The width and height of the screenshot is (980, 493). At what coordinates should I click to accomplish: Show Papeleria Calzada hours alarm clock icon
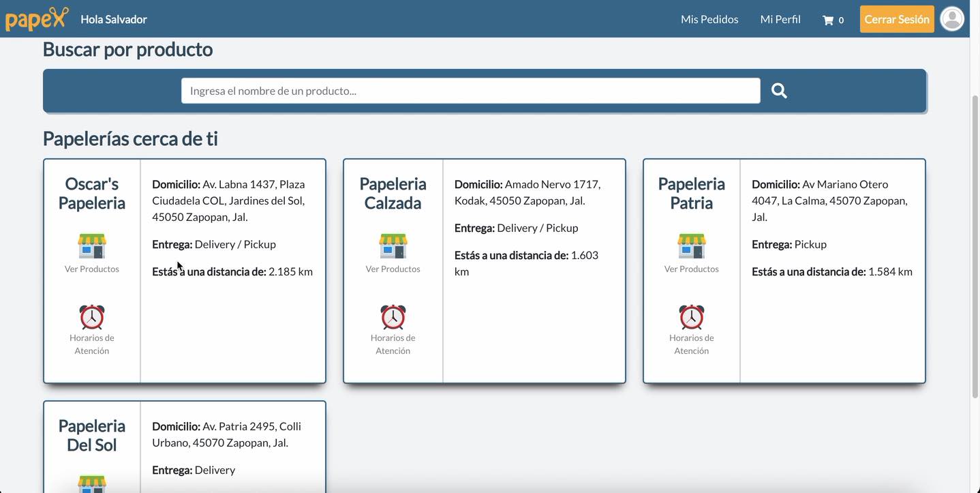(x=393, y=317)
